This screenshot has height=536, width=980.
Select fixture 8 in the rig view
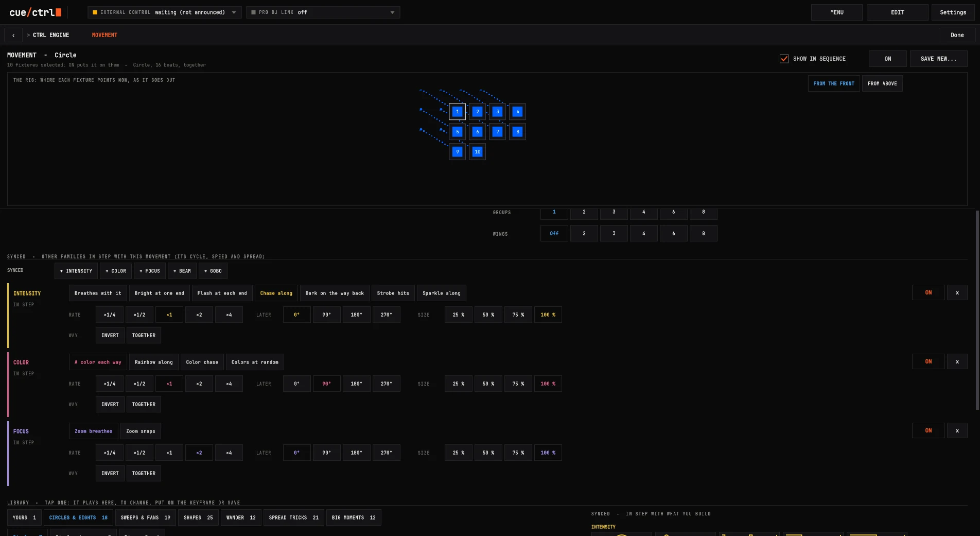(517, 132)
